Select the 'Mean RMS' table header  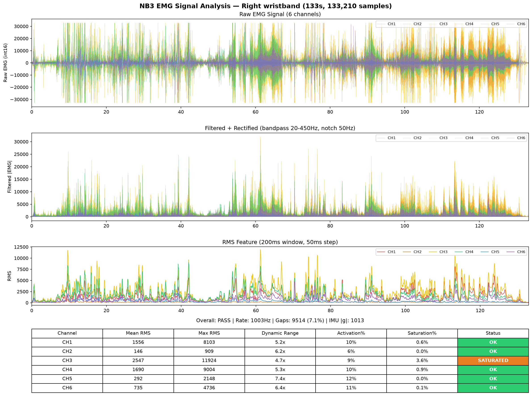(138, 333)
